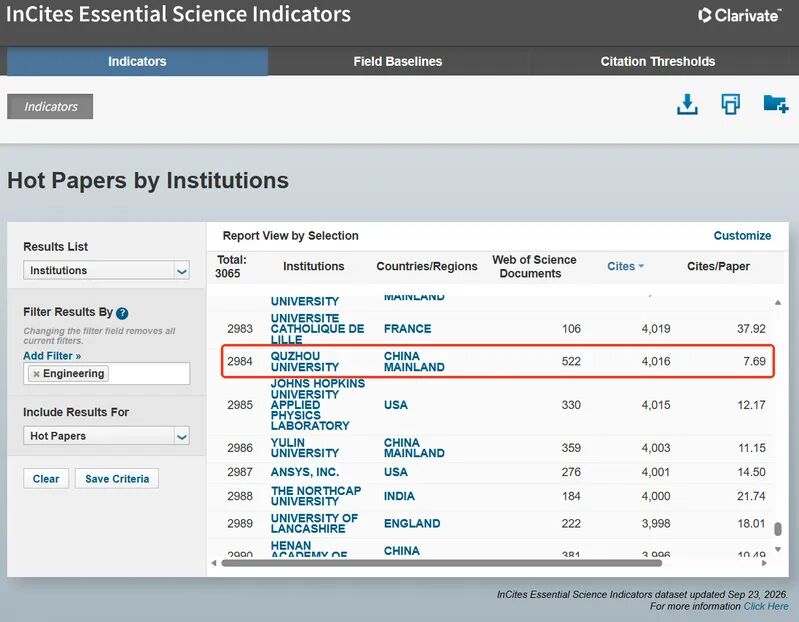Open the Quzhou University institution link
Screen dimensions: 799x622
tap(305, 361)
